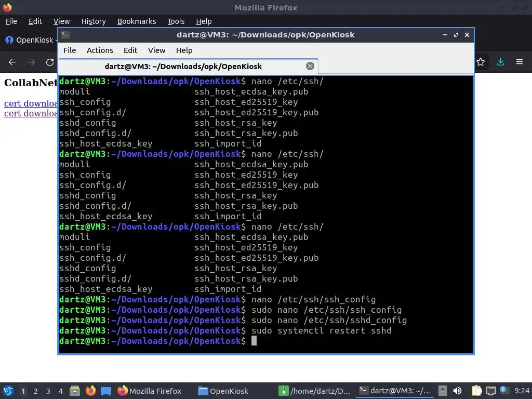Image resolution: width=532 pixels, height=399 pixels.
Task: Switch to /home/dartz archive taskbar window
Action: (314, 391)
